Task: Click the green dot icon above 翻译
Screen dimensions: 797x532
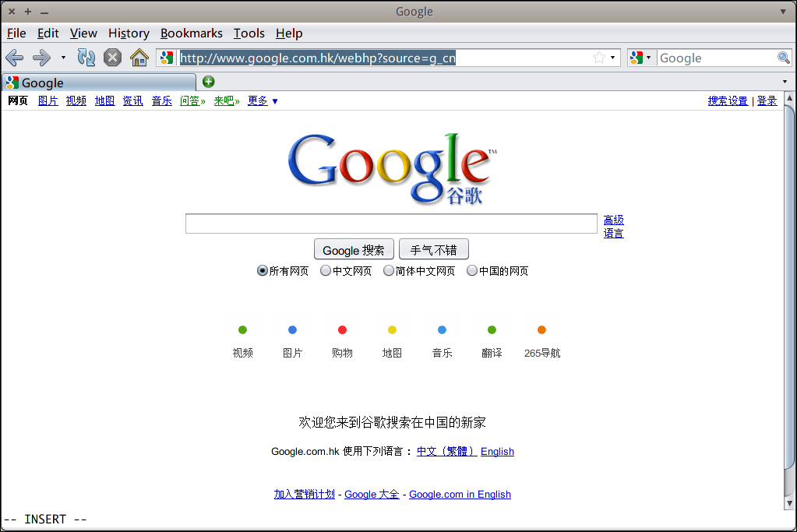Action: point(492,329)
